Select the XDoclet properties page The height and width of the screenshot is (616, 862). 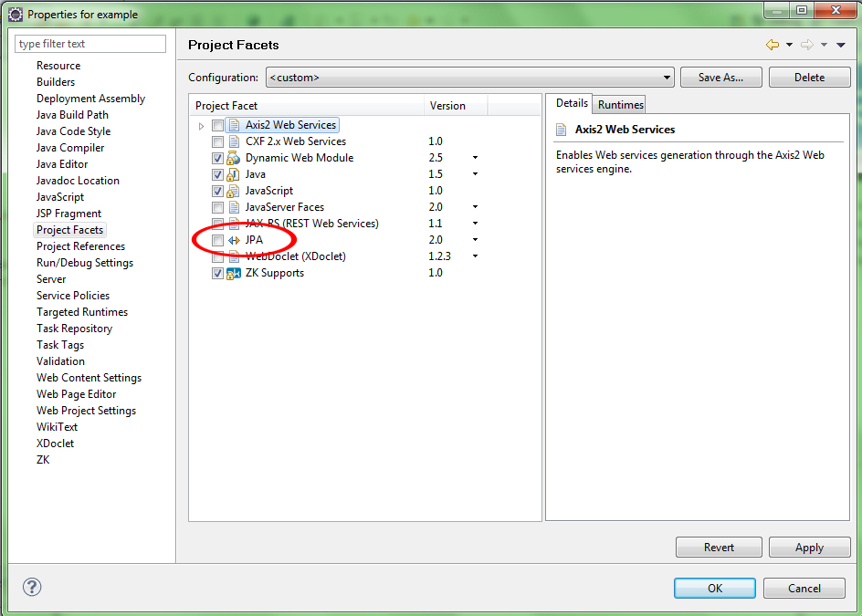55,444
